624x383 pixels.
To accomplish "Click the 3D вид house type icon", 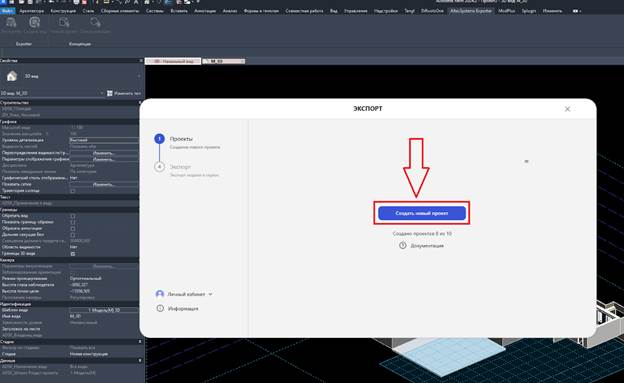I will [x=12, y=76].
